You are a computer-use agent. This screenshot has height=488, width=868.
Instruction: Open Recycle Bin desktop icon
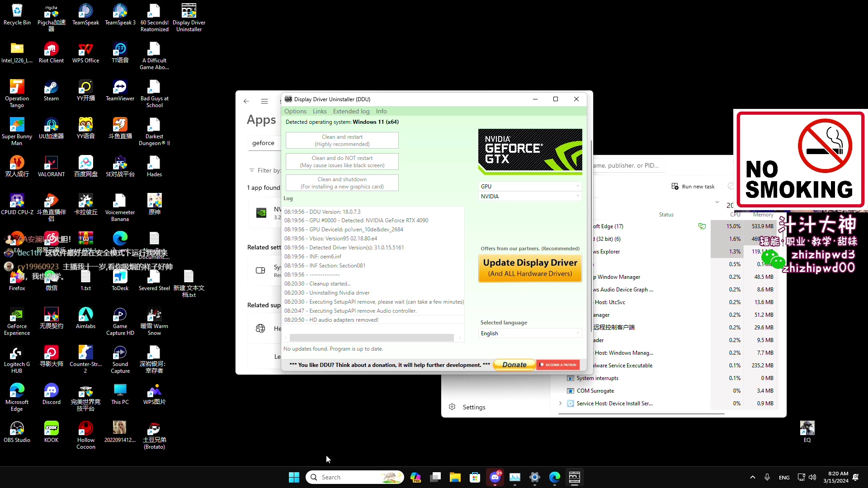[17, 15]
